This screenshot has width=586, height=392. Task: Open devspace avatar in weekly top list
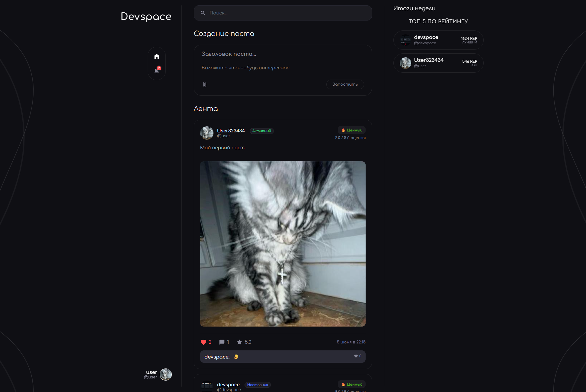pos(405,40)
